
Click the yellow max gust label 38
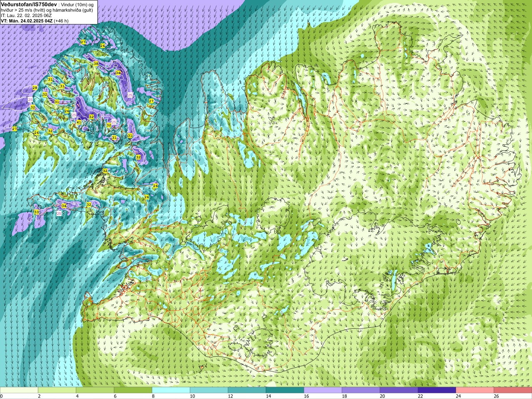[x=96, y=64]
